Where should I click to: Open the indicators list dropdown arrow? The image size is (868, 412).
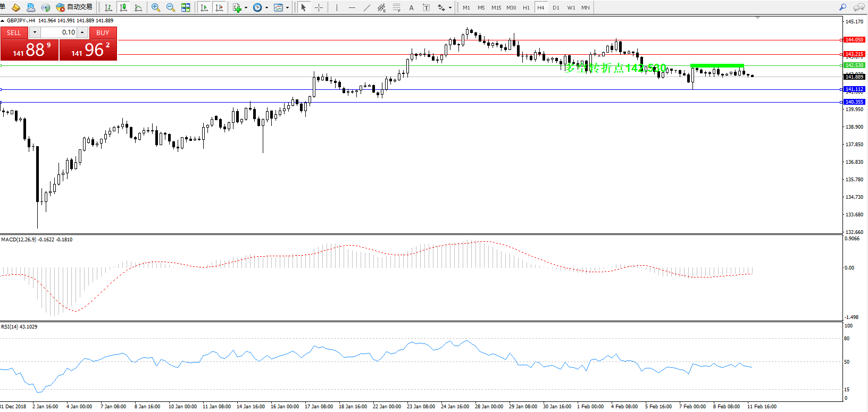click(x=246, y=8)
